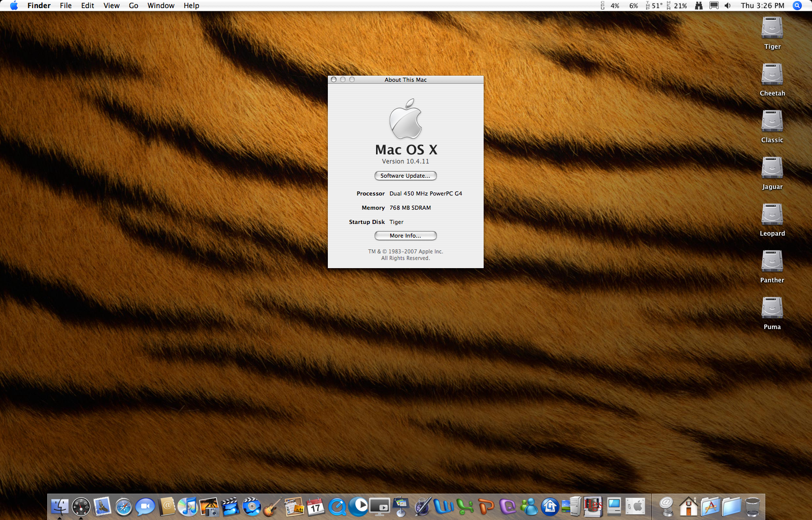
Task: Click the CPU usage menu bar meter
Action: tap(619, 6)
